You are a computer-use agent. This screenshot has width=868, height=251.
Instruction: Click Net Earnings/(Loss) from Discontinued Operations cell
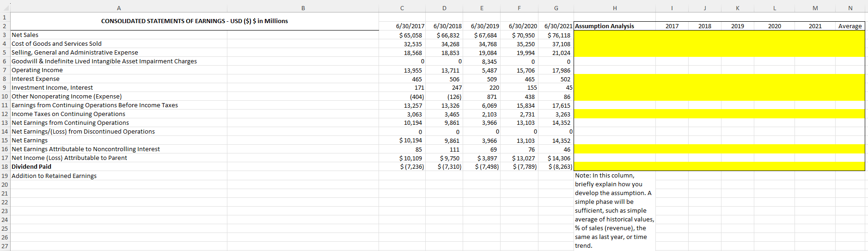coord(119,131)
